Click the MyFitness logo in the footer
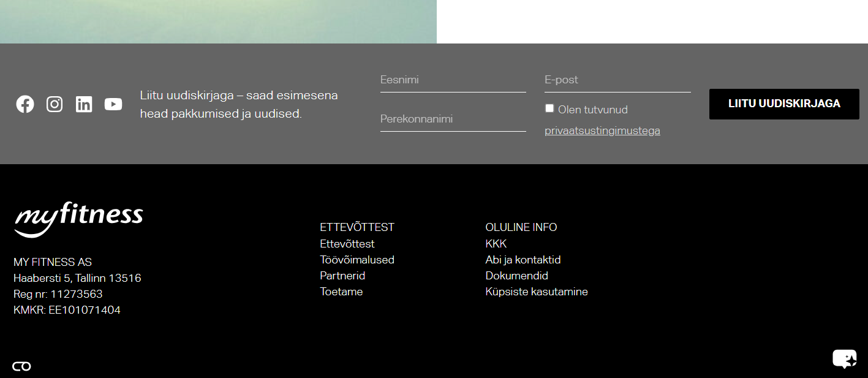The height and width of the screenshot is (378, 868). point(78,219)
